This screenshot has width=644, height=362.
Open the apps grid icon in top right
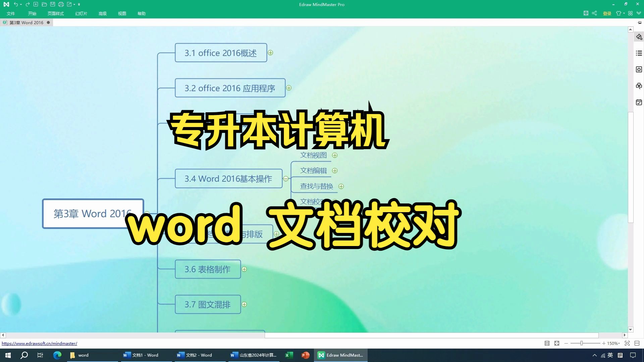(x=630, y=13)
